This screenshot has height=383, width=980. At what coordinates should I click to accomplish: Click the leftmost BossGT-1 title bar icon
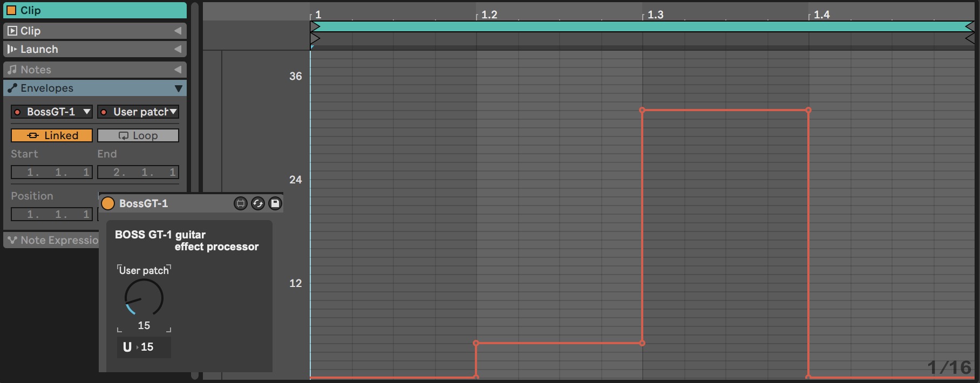tap(240, 203)
